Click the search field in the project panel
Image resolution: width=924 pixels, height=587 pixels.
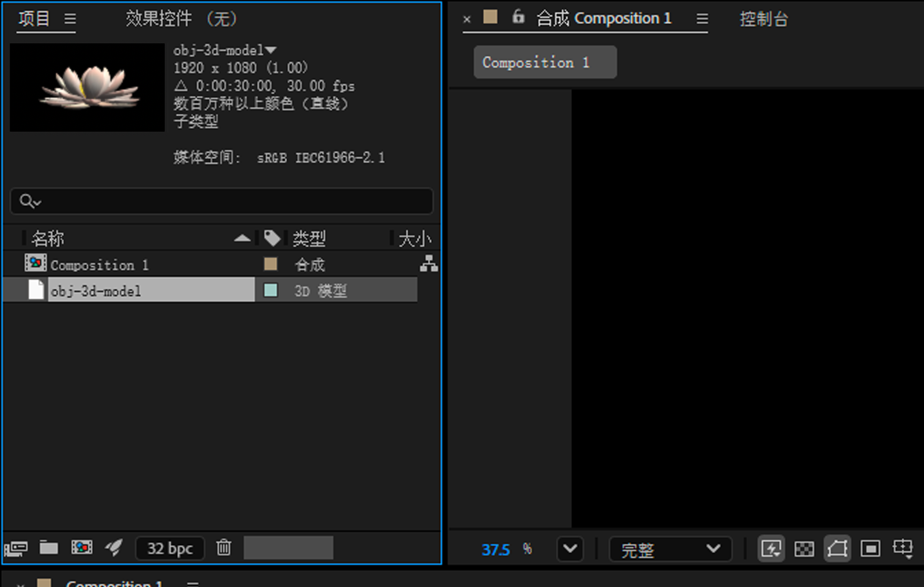221,201
